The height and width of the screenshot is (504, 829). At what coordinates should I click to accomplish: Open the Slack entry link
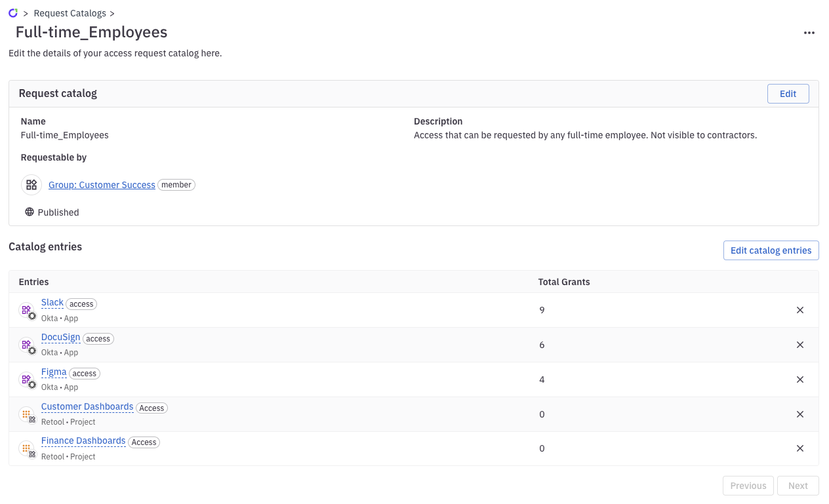click(x=52, y=303)
